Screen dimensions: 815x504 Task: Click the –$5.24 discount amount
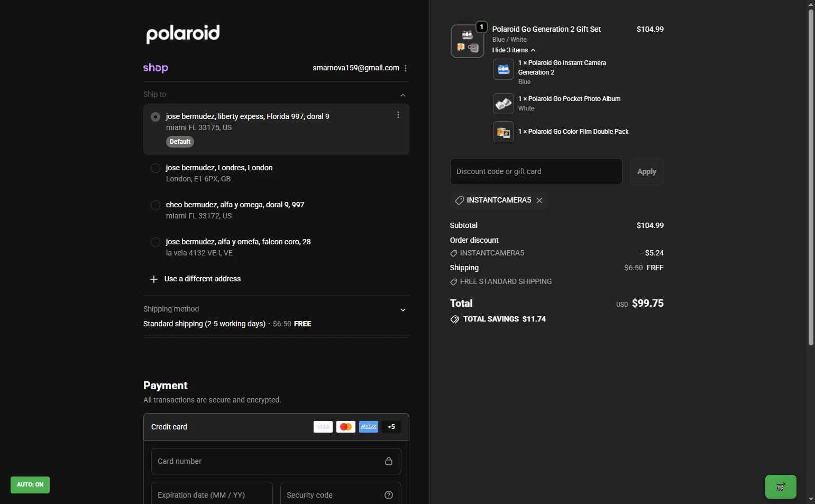652,253
